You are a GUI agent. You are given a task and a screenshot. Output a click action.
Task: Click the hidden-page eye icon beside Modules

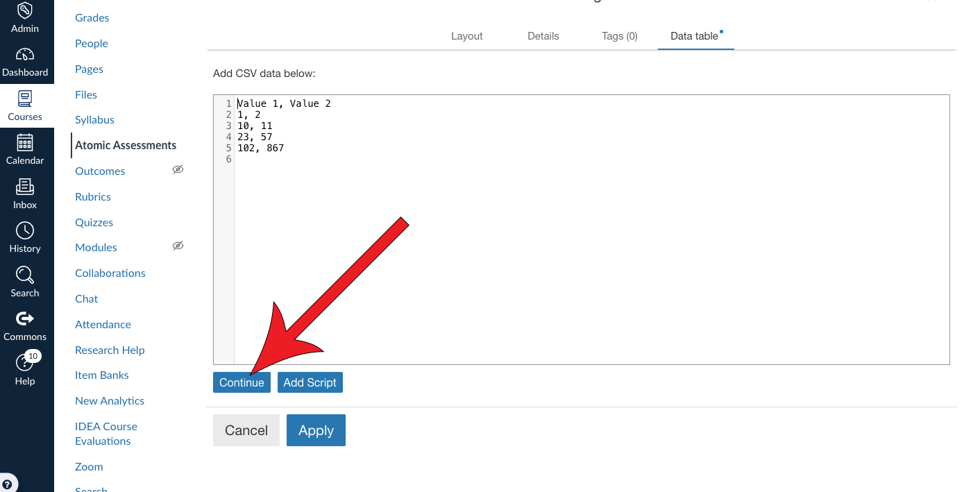tap(178, 246)
